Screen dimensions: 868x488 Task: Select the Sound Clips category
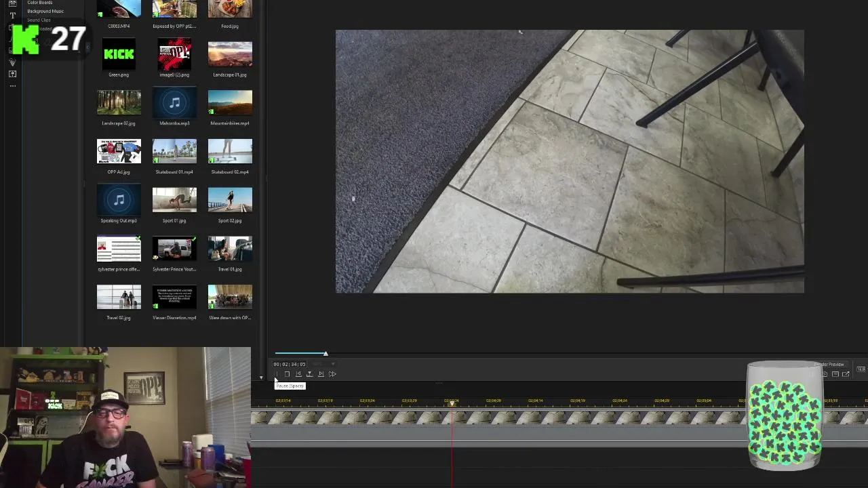tap(39, 20)
